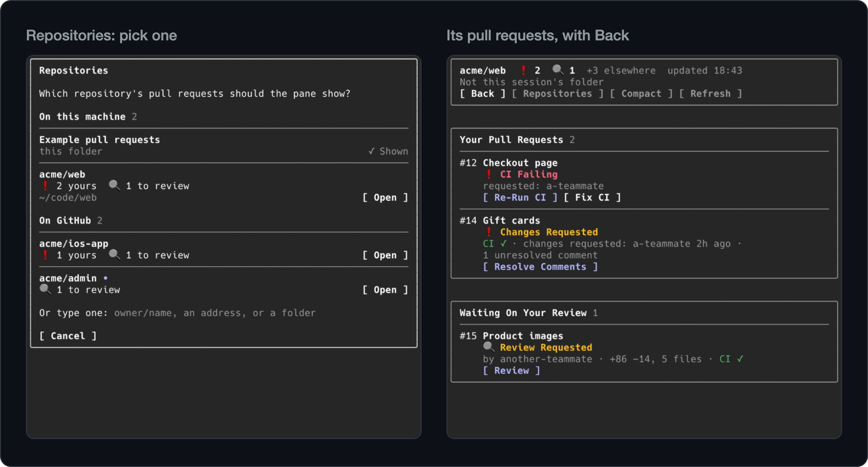Click the Review Requested status label
The height and width of the screenshot is (467, 868).
pos(546,347)
